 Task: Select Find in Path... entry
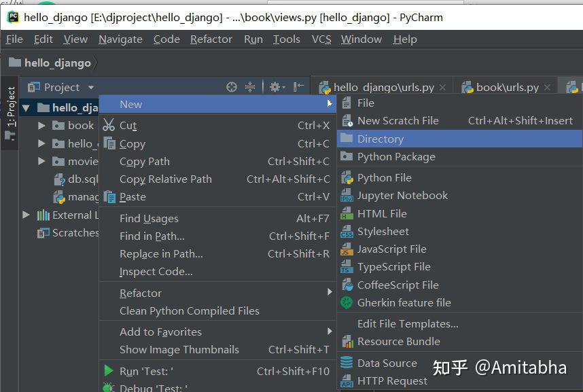(218, 236)
